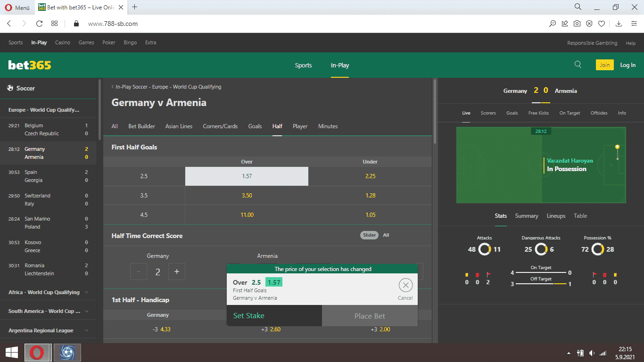
Task: Open Switzerland v Italy match
Action: point(48,200)
